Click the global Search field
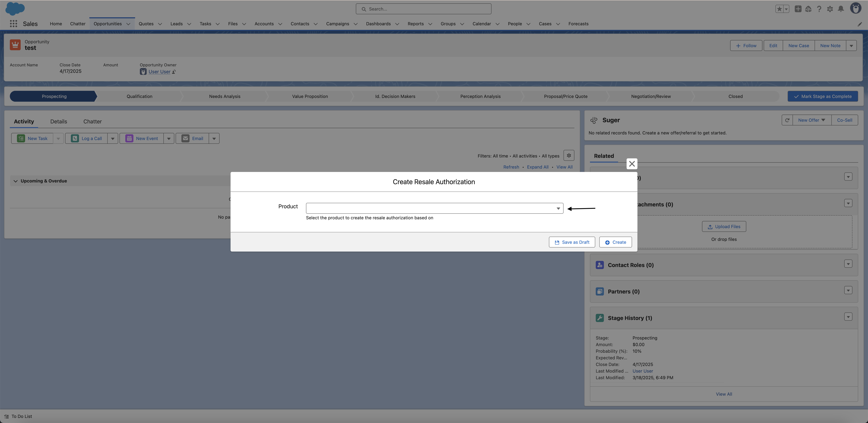Image resolution: width=868 pixels, height=423 pixels. [423, 9]
